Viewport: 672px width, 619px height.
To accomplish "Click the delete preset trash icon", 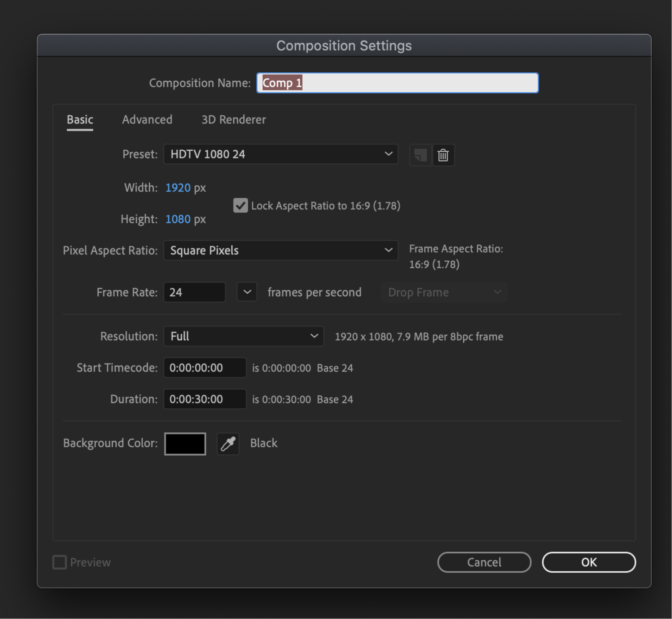I will click(x=443, y=155).
